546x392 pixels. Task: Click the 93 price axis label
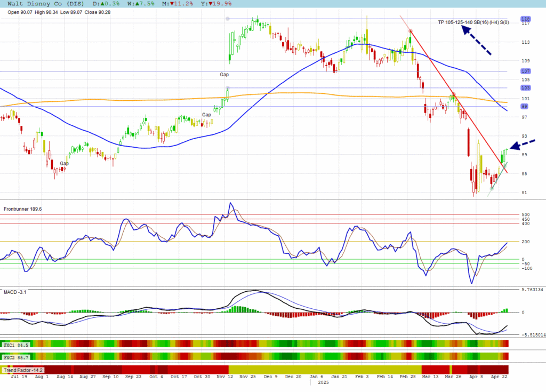[525, 136]
